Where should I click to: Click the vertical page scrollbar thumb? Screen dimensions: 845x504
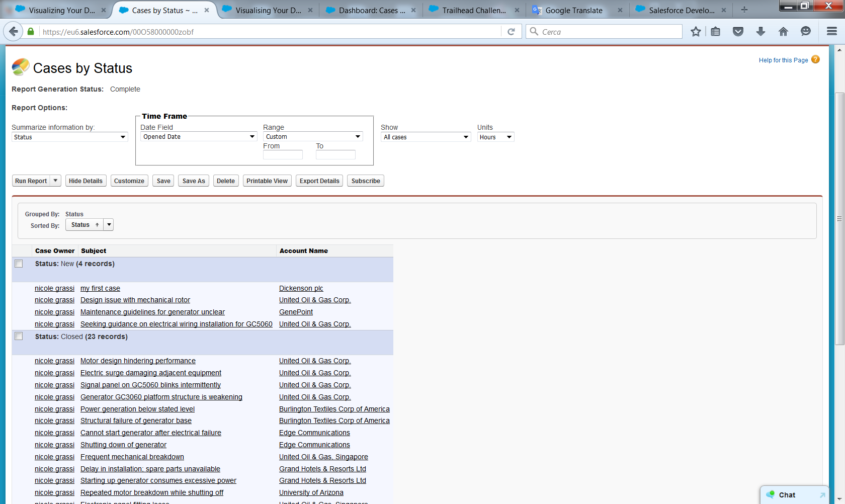[x=839, y=219]
